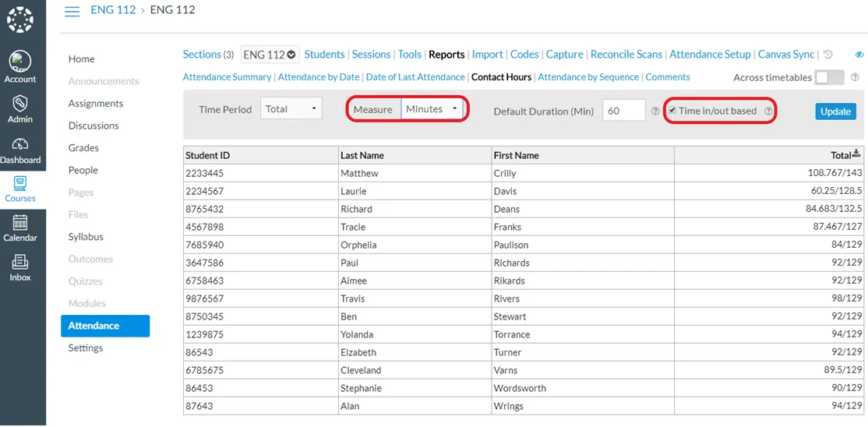The image size is (868, 427).
Task: Toggle the Across timetables switch
Action: pos(829,78)
